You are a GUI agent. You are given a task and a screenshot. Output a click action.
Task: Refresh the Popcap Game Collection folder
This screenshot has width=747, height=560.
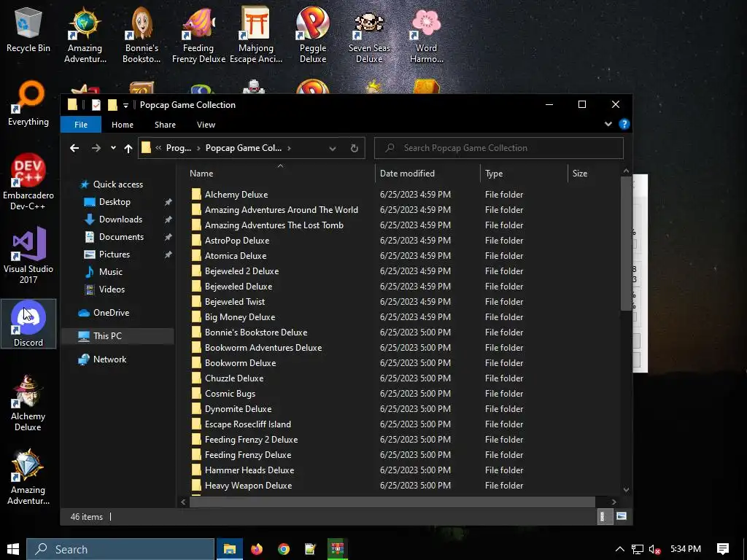coord(354,148)
